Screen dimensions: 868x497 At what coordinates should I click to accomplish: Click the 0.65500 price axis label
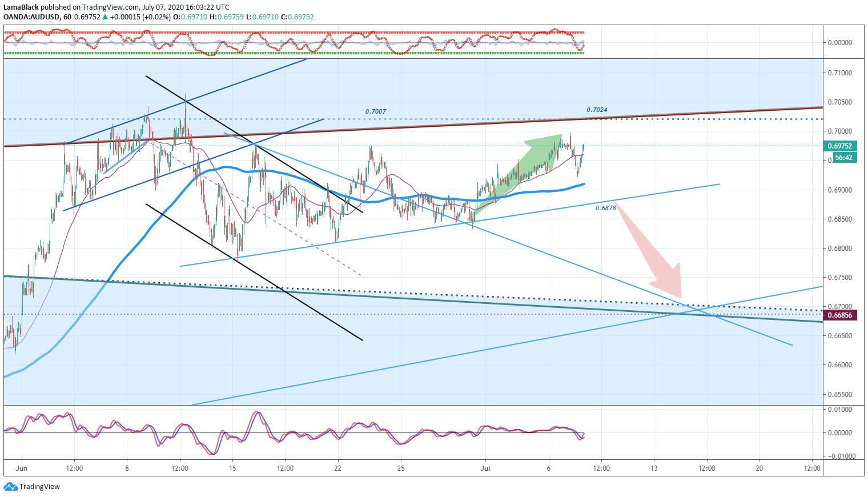coord(839,395)
